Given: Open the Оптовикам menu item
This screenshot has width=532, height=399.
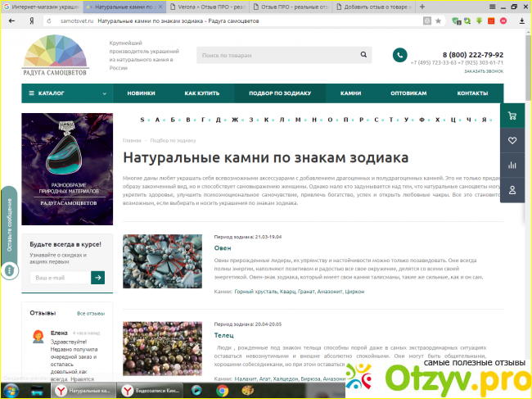Looking at the screenshot, I should click(x=408, y=93).
